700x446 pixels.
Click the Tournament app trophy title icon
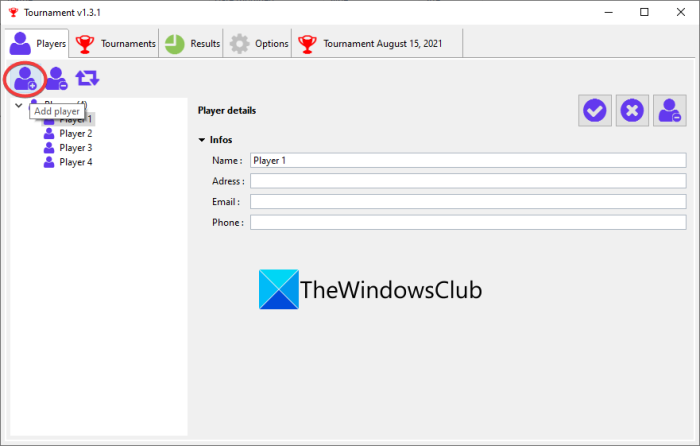pyautogui.click(x=13, y=13)
